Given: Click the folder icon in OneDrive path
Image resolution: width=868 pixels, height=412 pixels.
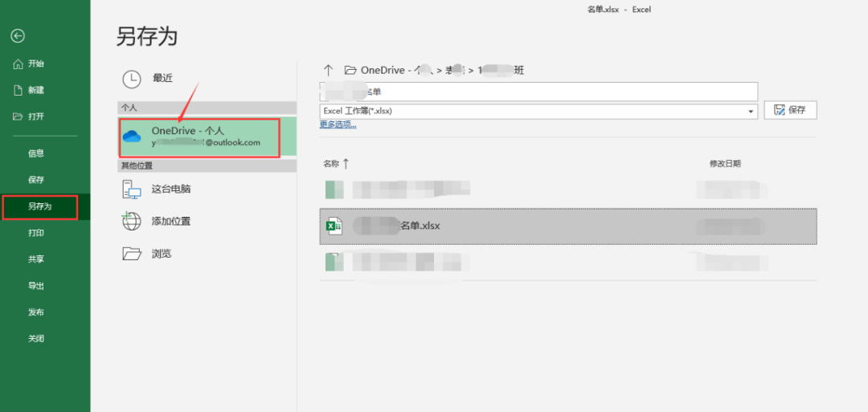Looking at the screenshot, I should coord(350,70).
